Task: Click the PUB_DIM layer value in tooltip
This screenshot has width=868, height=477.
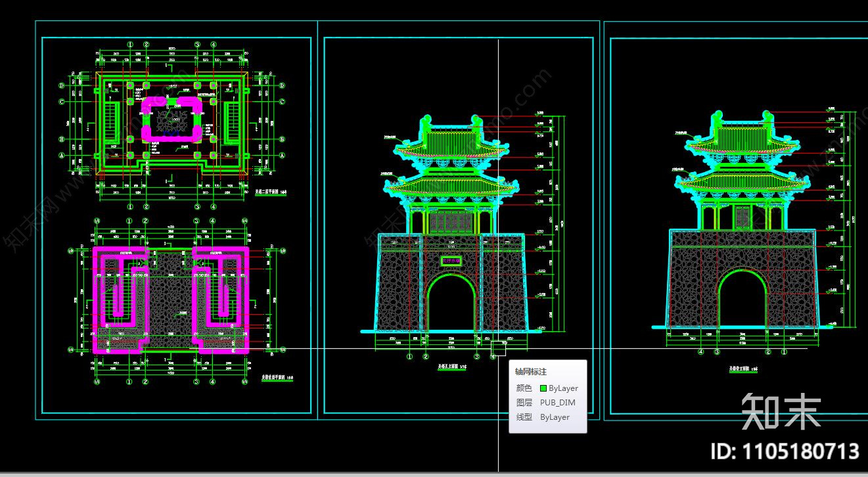Action: [x=557, y=403]
